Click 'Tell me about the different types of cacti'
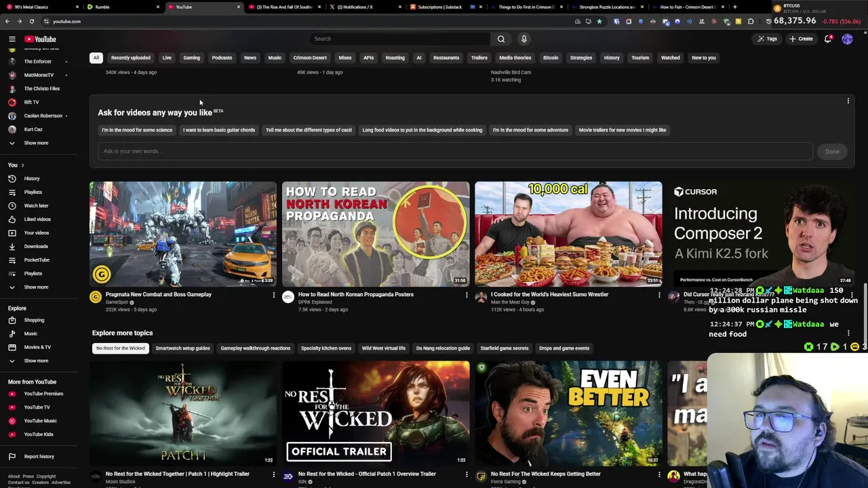 tap(309, 130)
